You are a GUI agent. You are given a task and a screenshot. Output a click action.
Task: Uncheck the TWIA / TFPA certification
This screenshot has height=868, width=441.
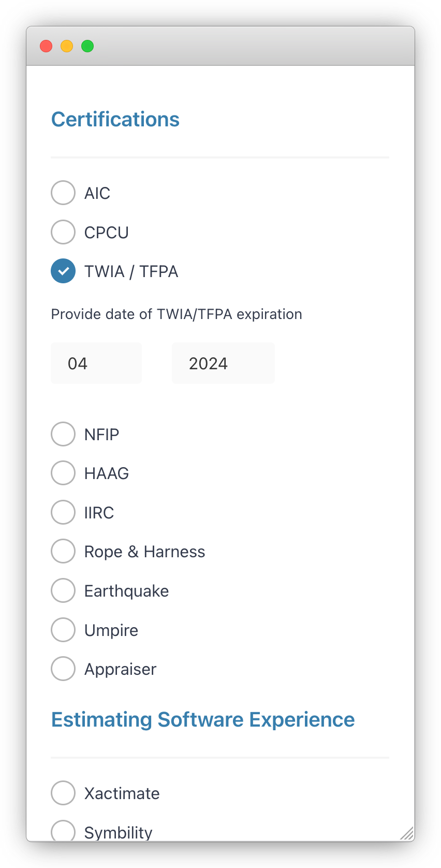click(63, 271)
